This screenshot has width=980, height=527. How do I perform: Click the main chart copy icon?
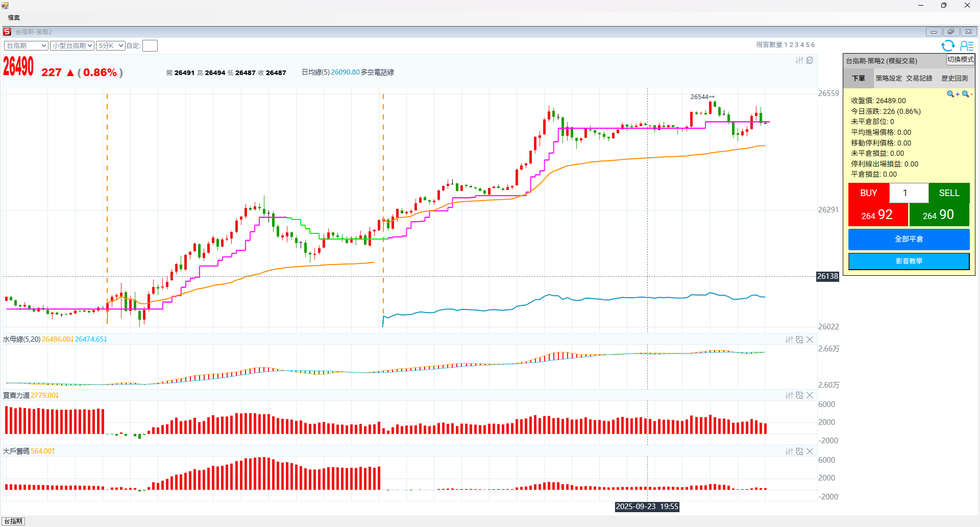pyautogui.click(x=810, y=60)
